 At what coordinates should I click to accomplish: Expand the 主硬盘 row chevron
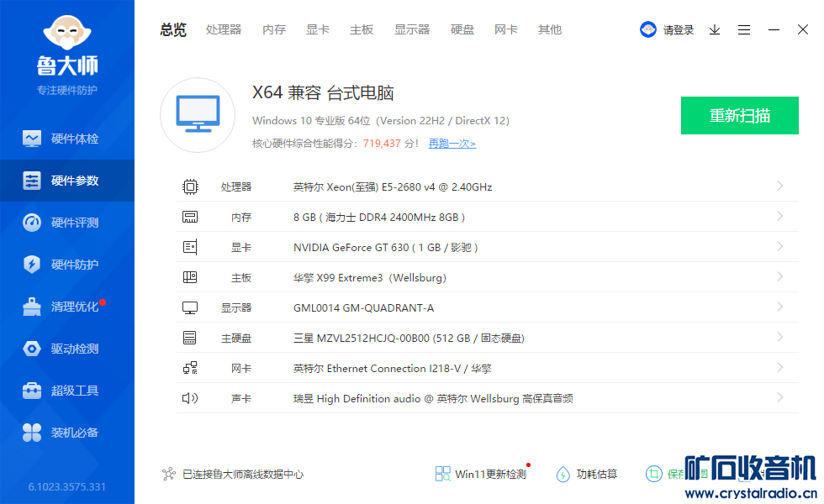pyautogui.click(x=780, y=337)
